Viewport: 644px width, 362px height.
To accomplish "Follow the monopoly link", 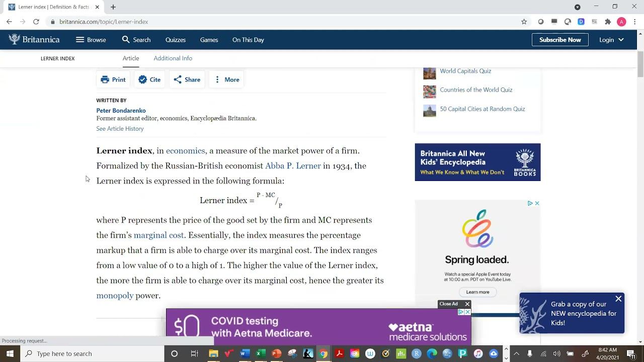I will [115, 296].
